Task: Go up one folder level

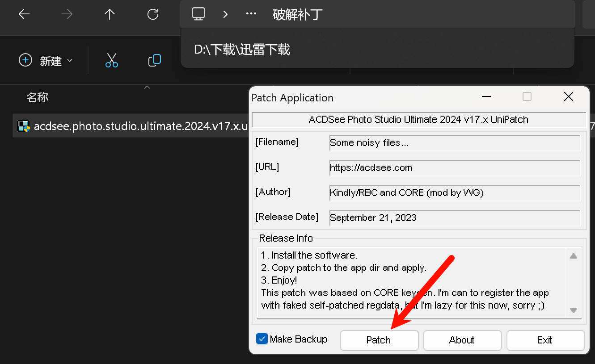Action: [x=110, y=14]
